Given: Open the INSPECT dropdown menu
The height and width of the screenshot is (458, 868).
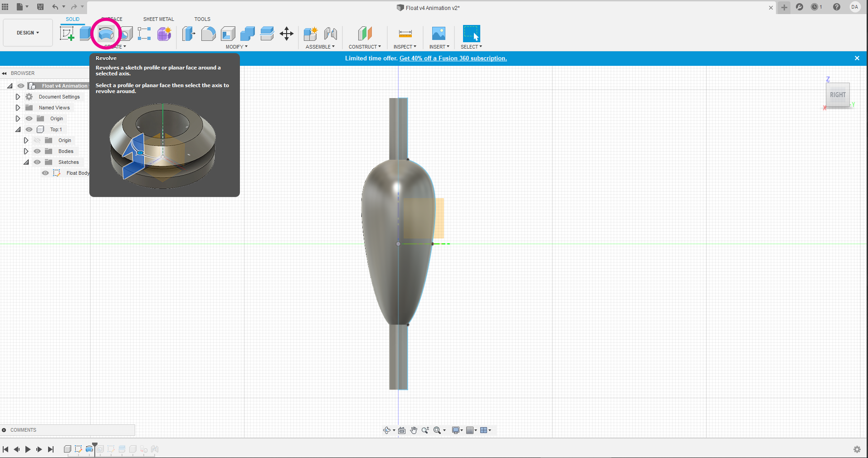Looking at the screenshot, I should (x=405, y=47).
